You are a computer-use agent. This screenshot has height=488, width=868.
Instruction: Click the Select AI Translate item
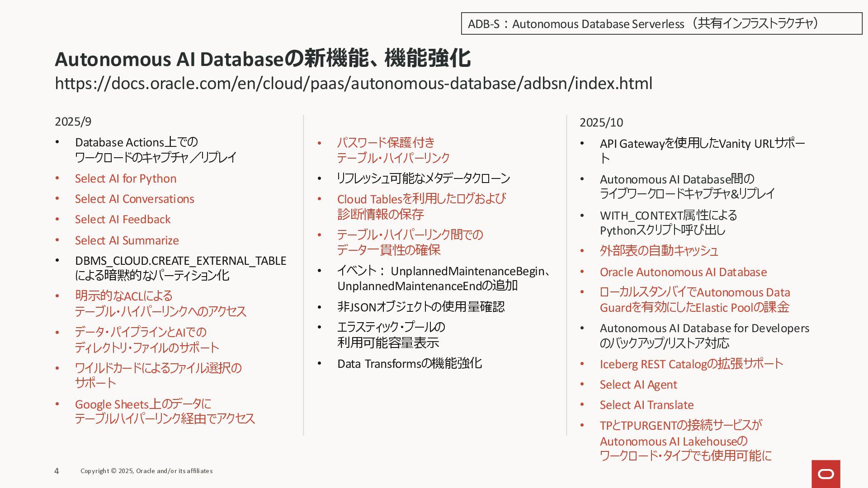pyautogui.click(x=646, y=405)
